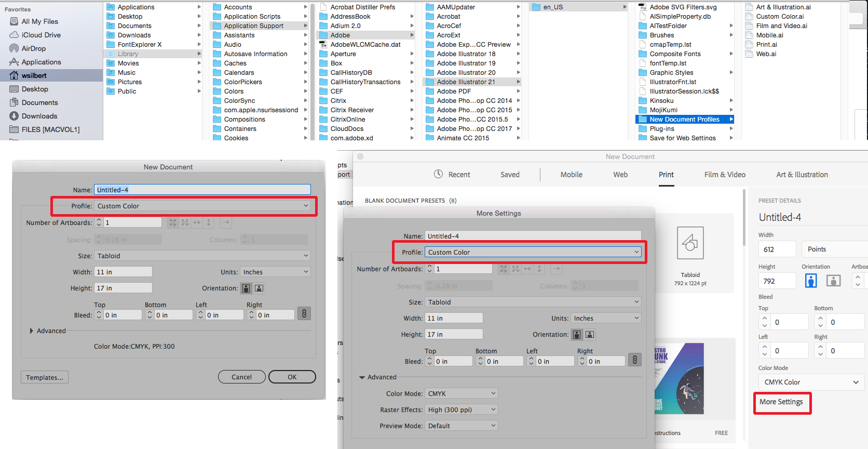Click the More Settings button
Screen dimensions: 868x449
point(781,402)
